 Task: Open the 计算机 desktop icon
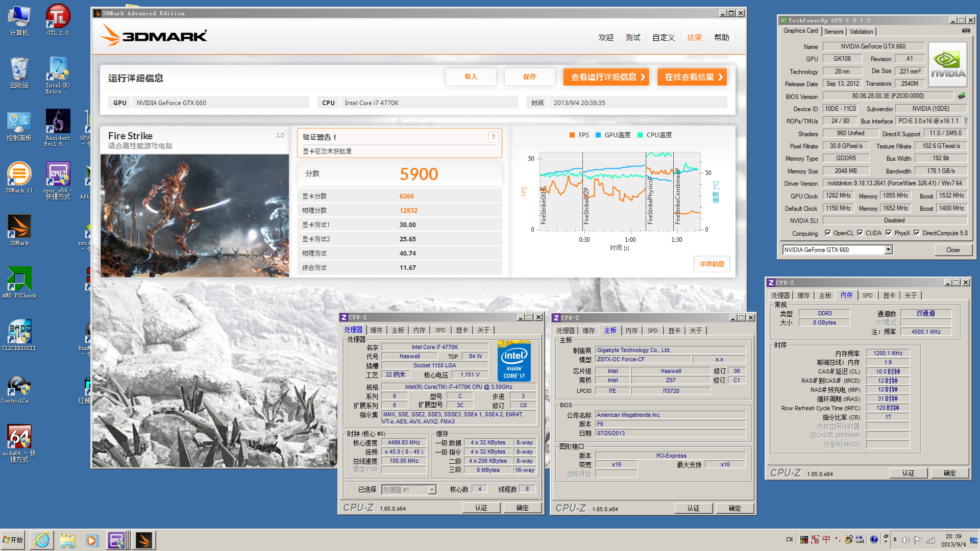pyautogui.click(x=19, y=21)
